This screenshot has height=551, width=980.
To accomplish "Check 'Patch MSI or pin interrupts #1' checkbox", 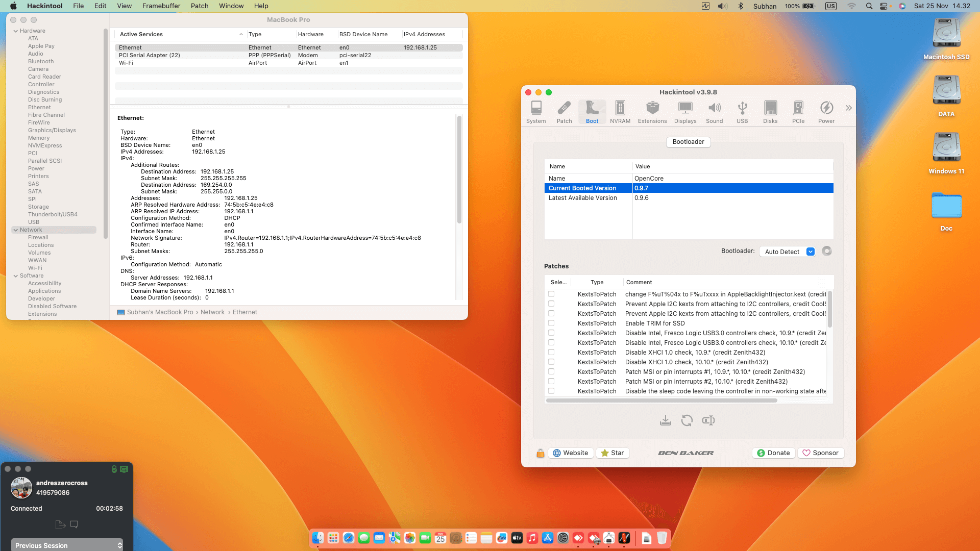I will click(x=551, y=371).
